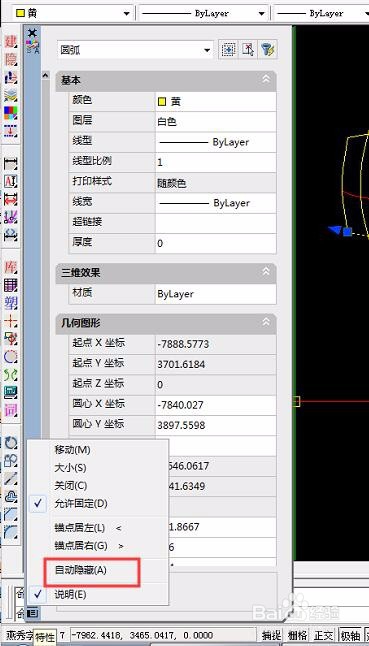The width and height of the screenshot is (369, 646).
Task: Click the pink 词 toolbar icon
Action: pos(11,410)
